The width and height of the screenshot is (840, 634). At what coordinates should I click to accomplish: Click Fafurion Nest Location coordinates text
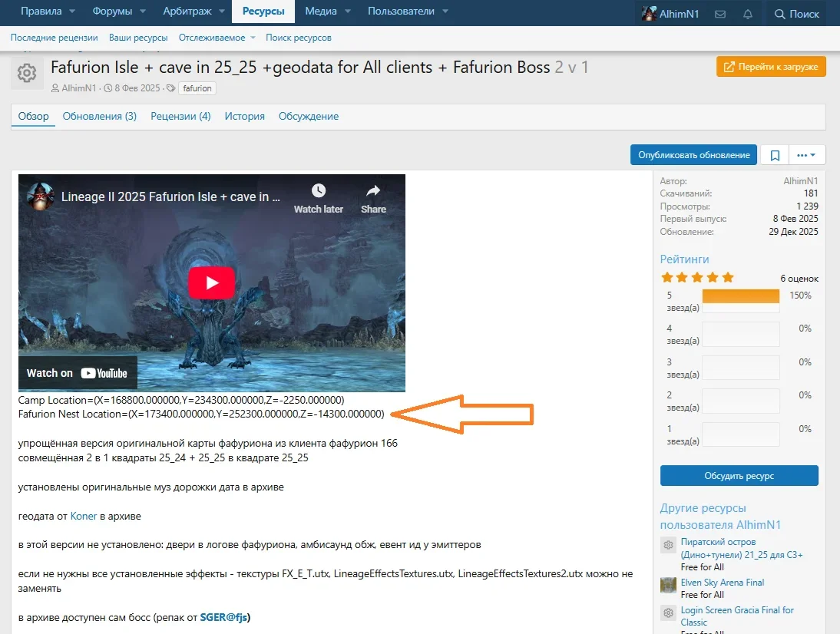tap(201, 414)
